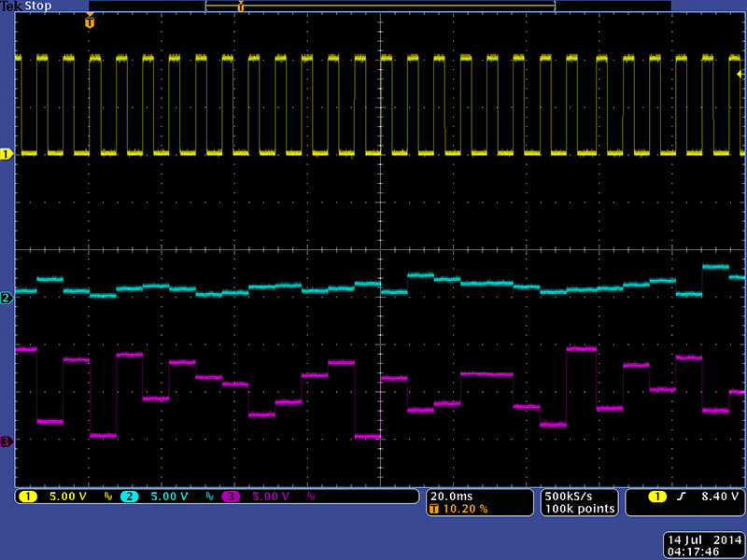The width and height of the screenshot is (747, 560).
Task: Click the channel 1 ground marker on left edge
Action: coord(7,154)
